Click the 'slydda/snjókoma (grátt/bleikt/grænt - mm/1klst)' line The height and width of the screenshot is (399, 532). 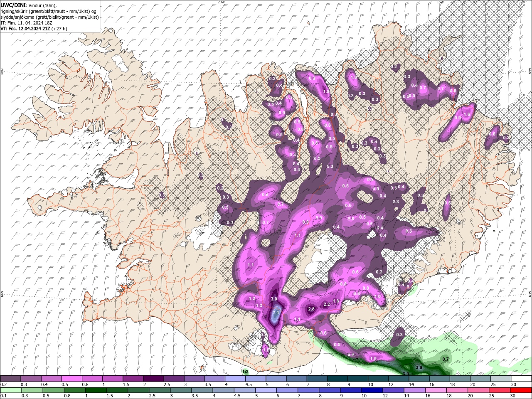(x=49, y=17)
